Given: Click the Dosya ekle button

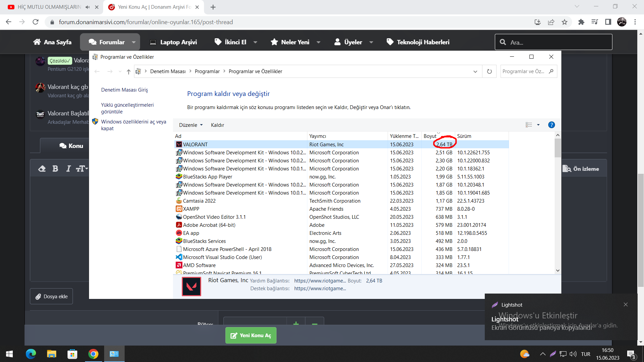Looking at the screenshot, I should (51, 296).
